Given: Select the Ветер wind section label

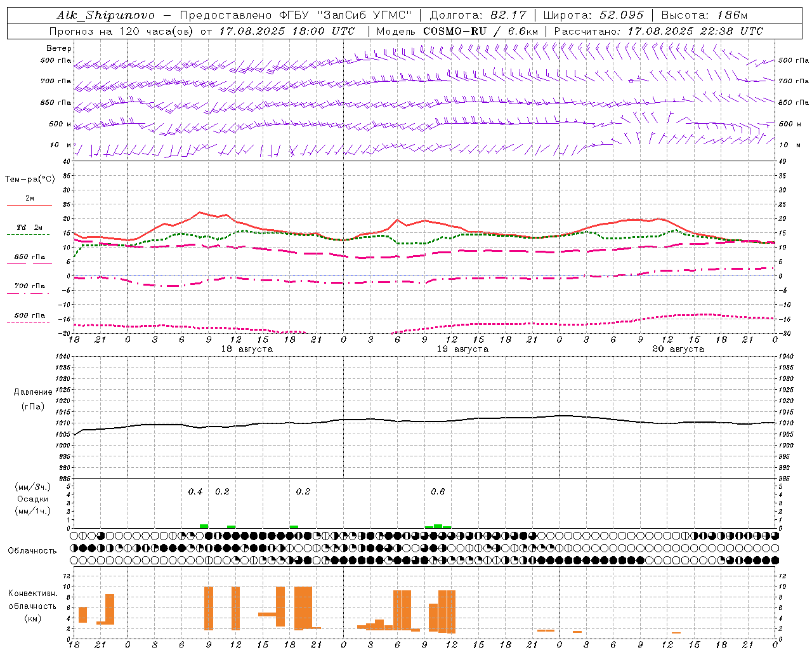Looking at the screenshot, I should pos(59,48).
